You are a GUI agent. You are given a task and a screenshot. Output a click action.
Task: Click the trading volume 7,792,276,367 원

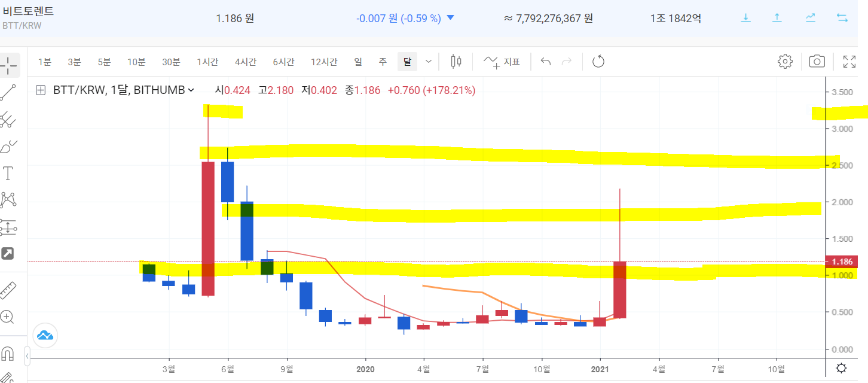pos(549,18)
